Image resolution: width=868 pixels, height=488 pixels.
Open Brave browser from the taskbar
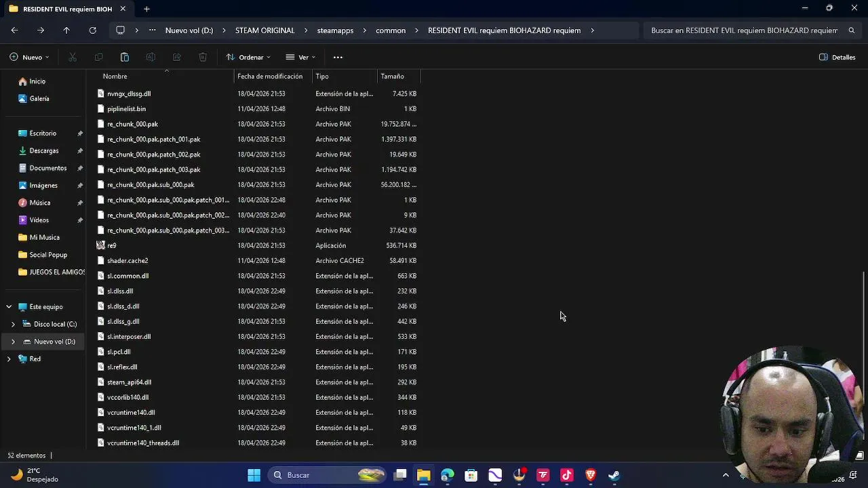591,475
